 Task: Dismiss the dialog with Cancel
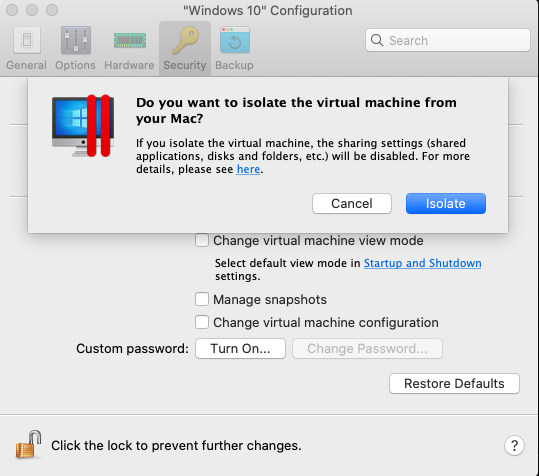(x=352, y=203)
